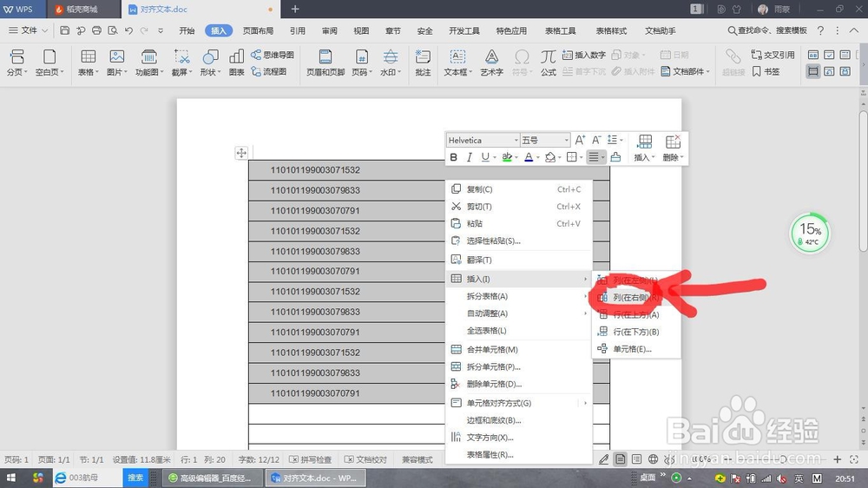Open the 页码 page number tool
This screenshot has width=868, height=488.
361,63
